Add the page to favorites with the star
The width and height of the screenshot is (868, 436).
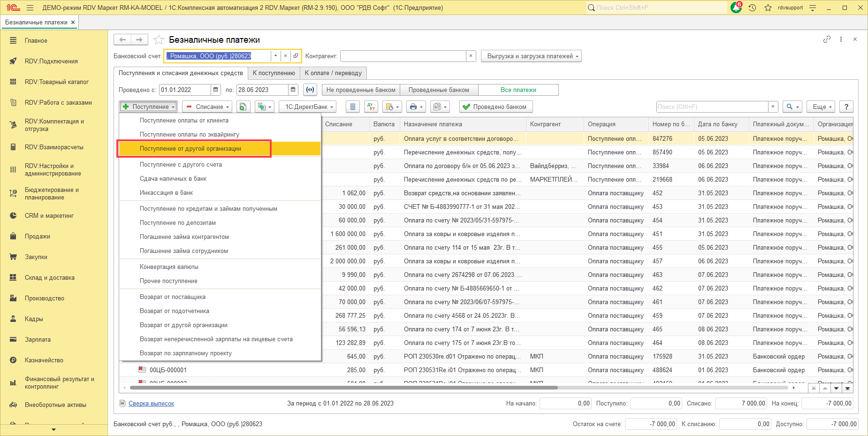[159, 40]
